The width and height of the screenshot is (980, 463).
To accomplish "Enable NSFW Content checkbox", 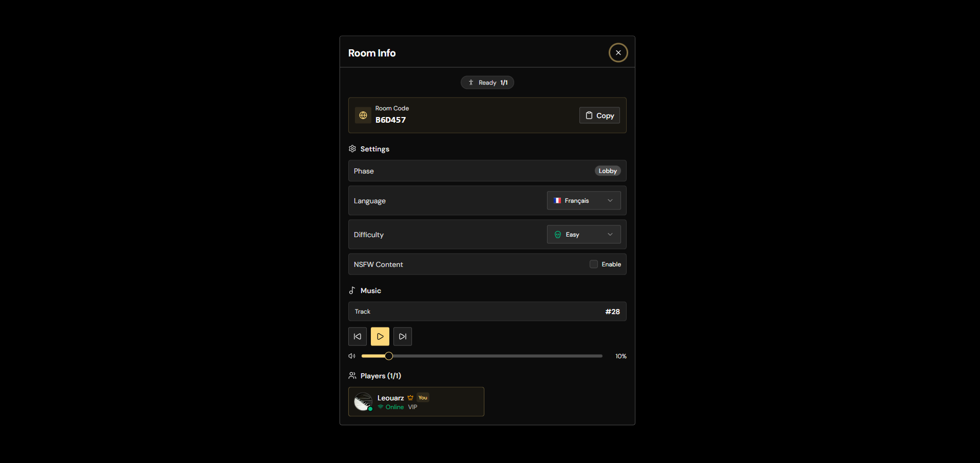I will (x=593, y=264).
